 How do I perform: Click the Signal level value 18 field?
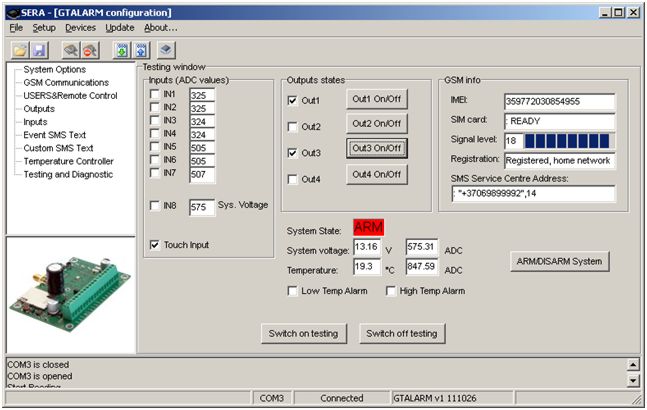(513, 141)
